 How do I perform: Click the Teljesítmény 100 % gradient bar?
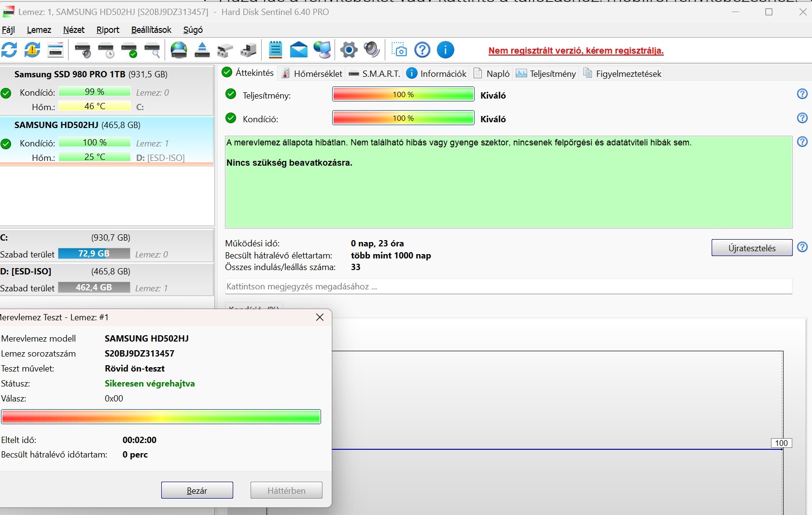point(403,94)
